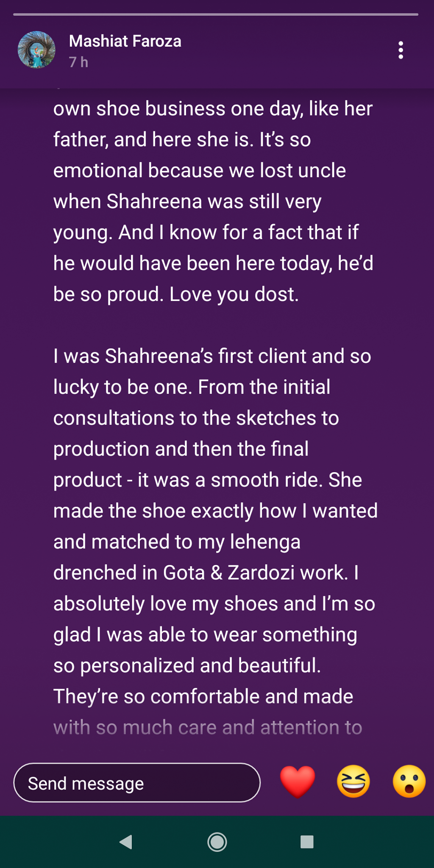Open Mashiat Faroza's profile picture
434x868 pixels.
click(x=36, y=50)
